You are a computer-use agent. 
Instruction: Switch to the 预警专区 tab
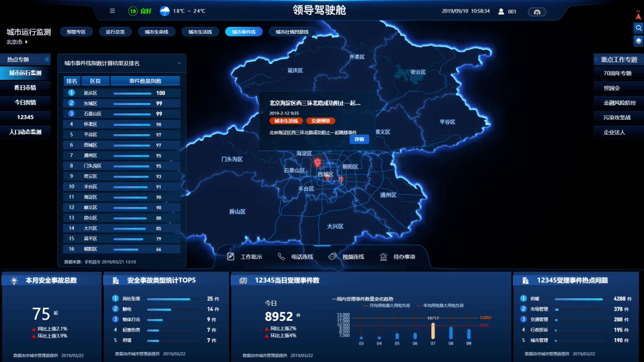(76, 32)
